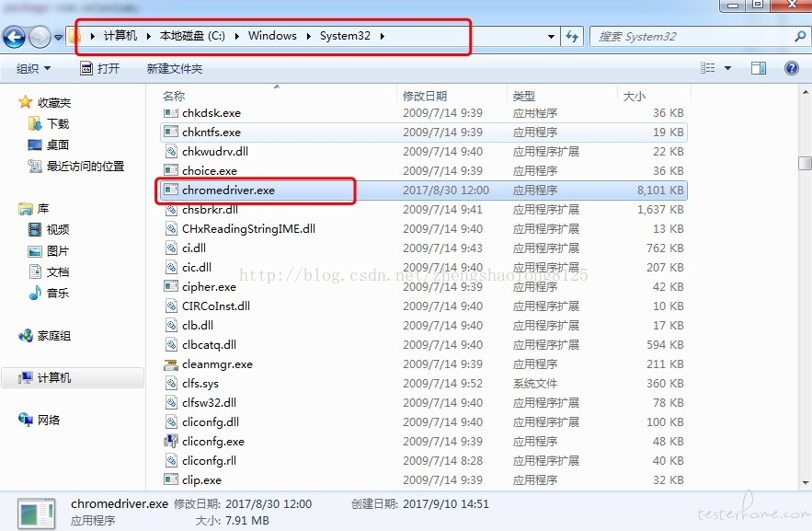
Task: Expand the address bar previous locations dropdown
Action: pyautogui.click(x=551, y=36)
